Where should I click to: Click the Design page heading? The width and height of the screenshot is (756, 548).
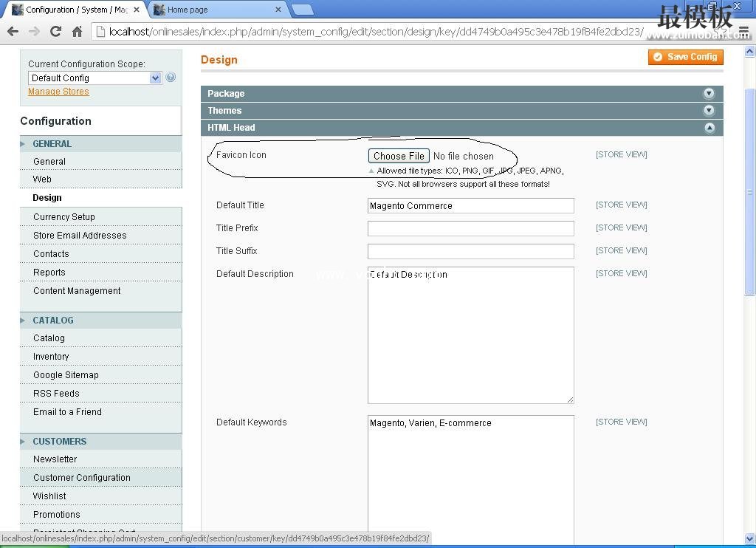coord(219,60)
